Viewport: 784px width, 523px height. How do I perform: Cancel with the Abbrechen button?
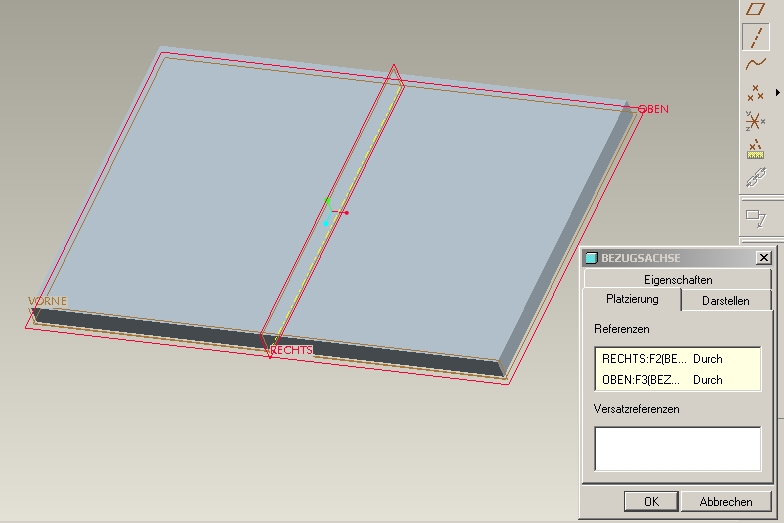click(x=726, y=502)
